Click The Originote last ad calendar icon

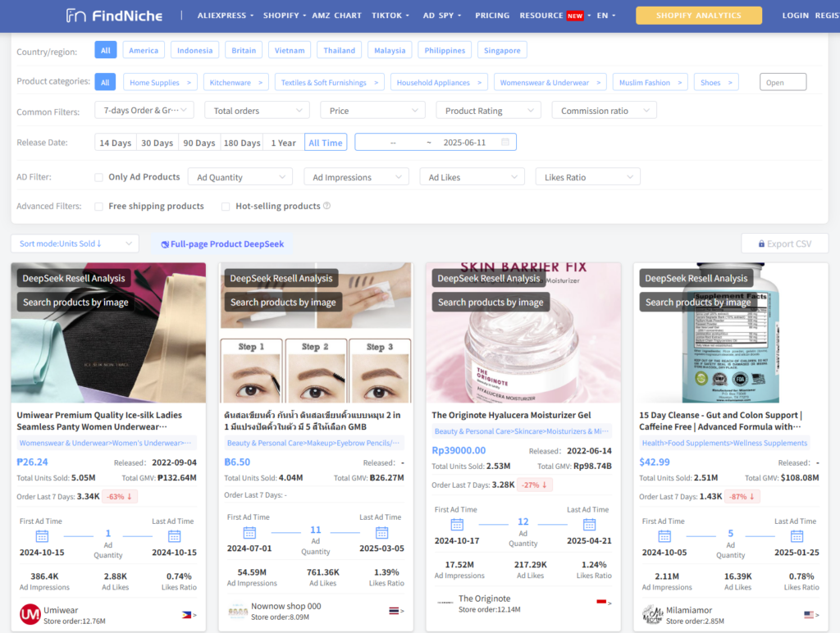point(589,524)
